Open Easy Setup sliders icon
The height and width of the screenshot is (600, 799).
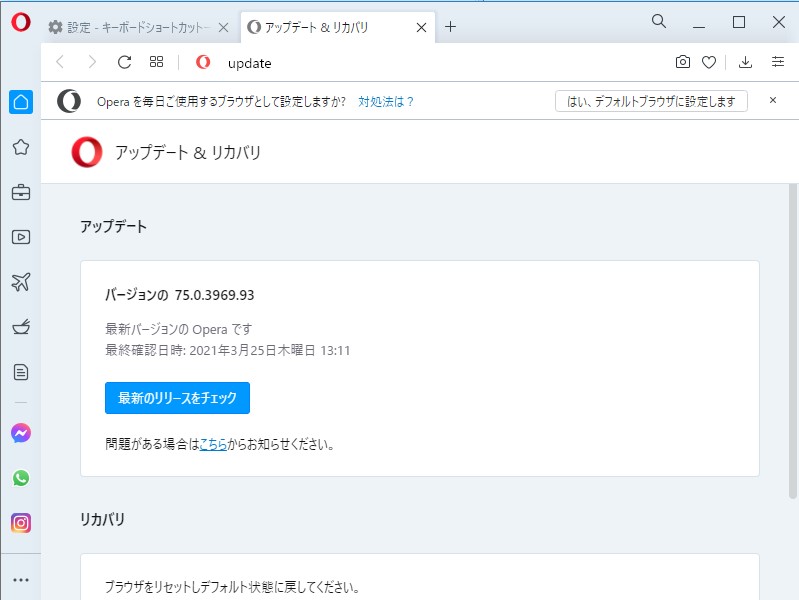[x=778, y=62]
